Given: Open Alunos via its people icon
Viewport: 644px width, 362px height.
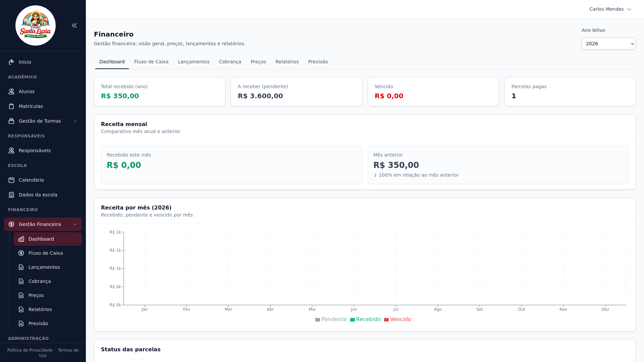Looking at the screenshot, I should 11,92.
